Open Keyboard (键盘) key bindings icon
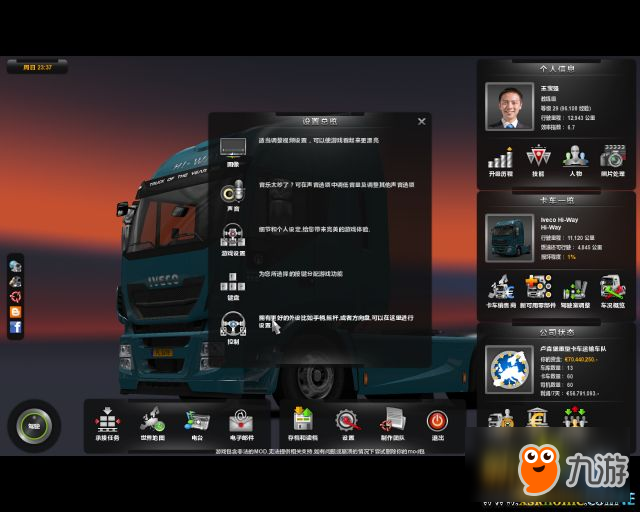 [233, 282]
